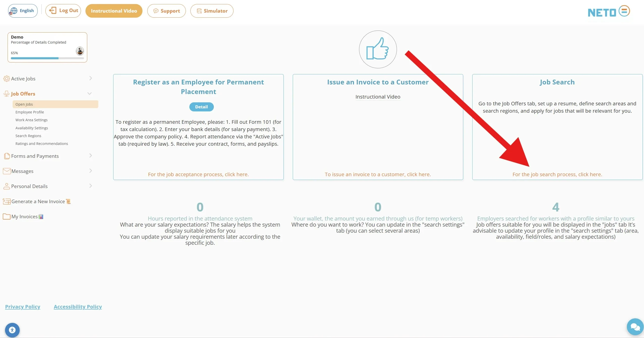Viewport: 644px width, 338px height.
Task: Open Search Regions item
Action: [x=28, y=136]
